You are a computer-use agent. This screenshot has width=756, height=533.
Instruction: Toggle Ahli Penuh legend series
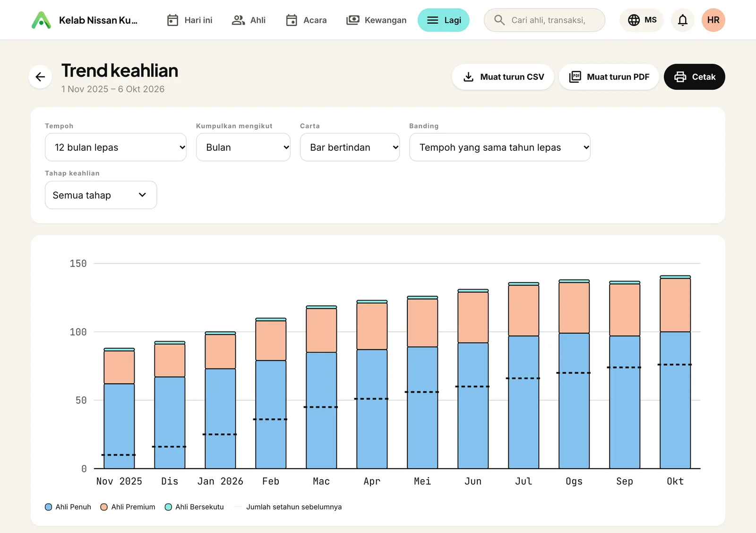coord(68,507)
